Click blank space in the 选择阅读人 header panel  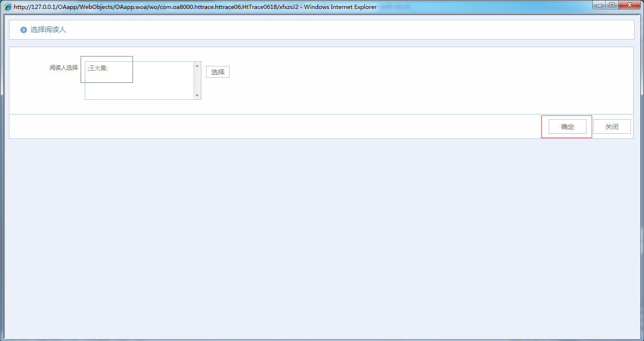330,30
